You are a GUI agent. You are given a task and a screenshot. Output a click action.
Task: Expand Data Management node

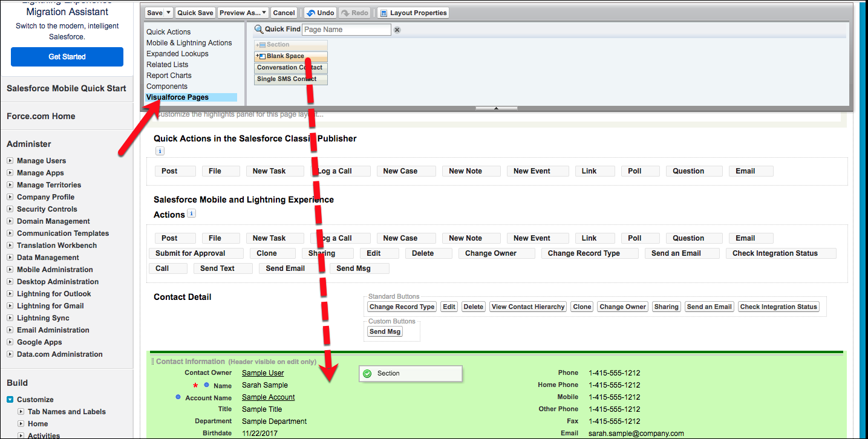coord(10,258)
